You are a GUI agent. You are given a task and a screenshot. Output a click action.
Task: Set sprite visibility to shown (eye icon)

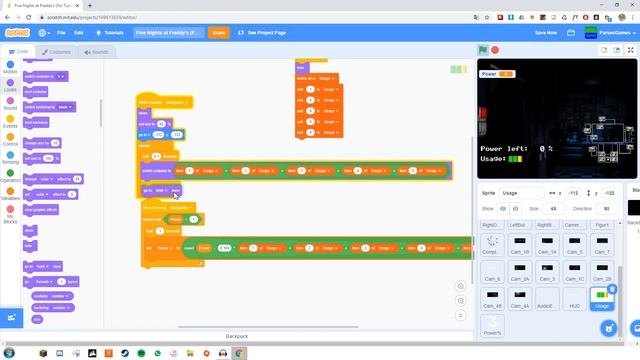coord(503,209)
